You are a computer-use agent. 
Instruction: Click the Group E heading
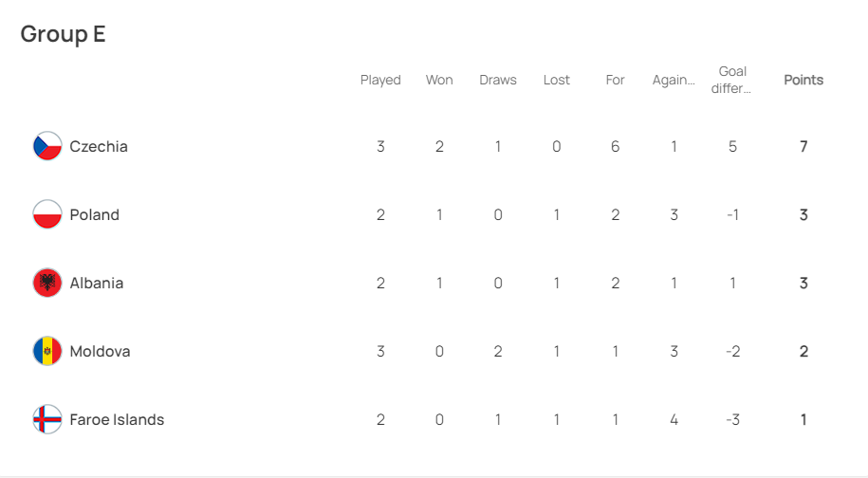tap(64, 34)
